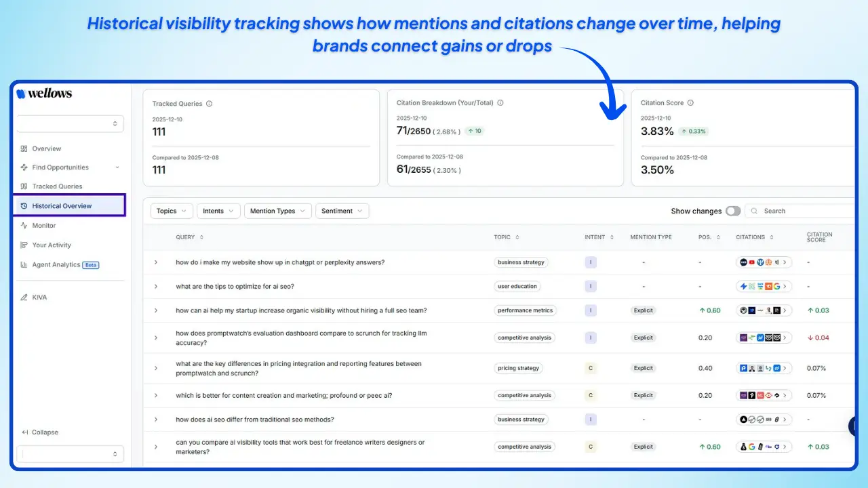Open citations for 'tips to optimize' row

point(764,286)
